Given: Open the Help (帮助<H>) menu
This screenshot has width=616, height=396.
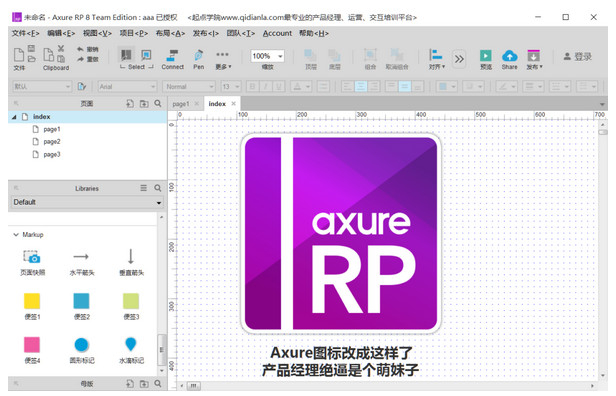Looking at the screenshot, I should pyautogui.click(x=314, y=33).
